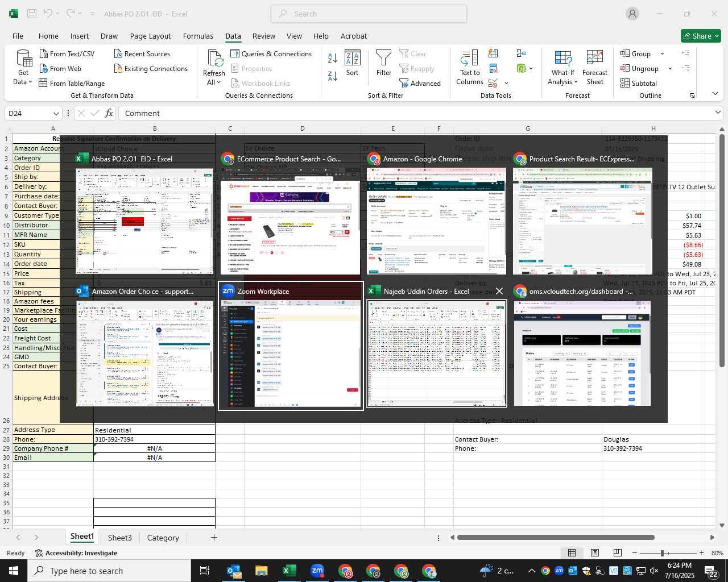
Task: Switch to Amazon - Google Chrome window
Action: coord(437,214)
